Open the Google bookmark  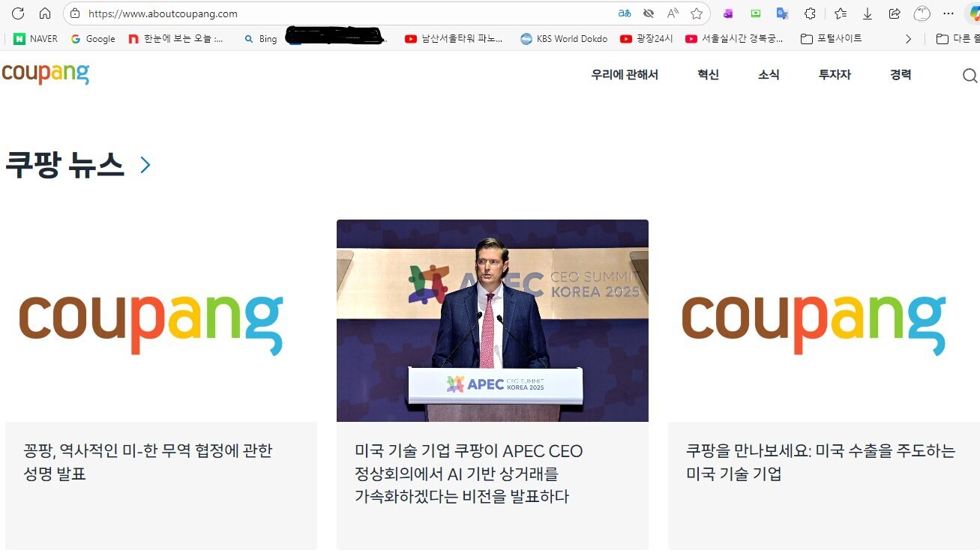(93, 39)
